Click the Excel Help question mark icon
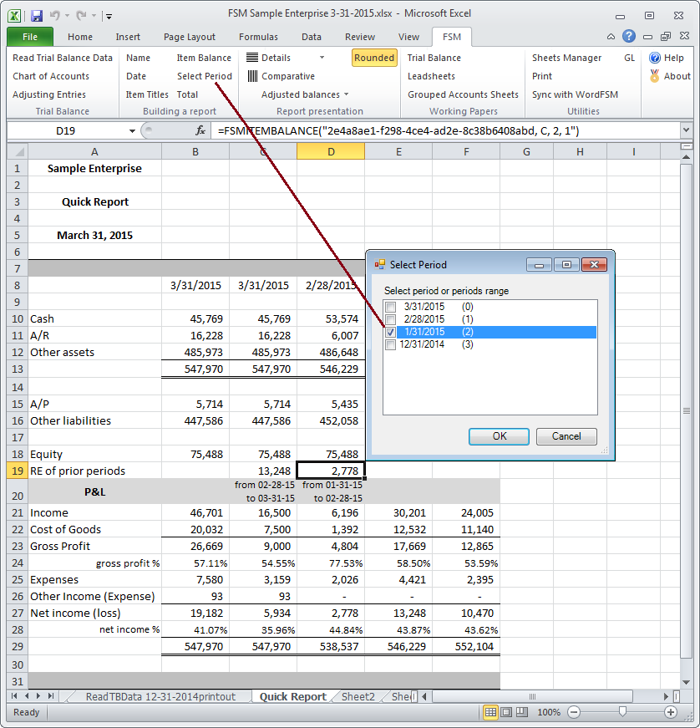This screenshot has height=728, width=700. point(629,36)
